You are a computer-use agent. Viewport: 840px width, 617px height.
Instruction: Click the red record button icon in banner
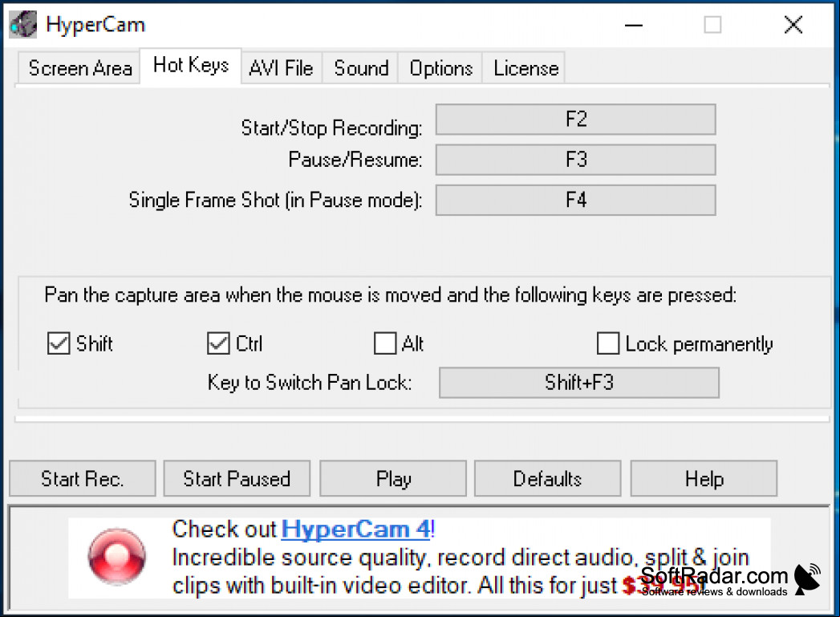117,556
